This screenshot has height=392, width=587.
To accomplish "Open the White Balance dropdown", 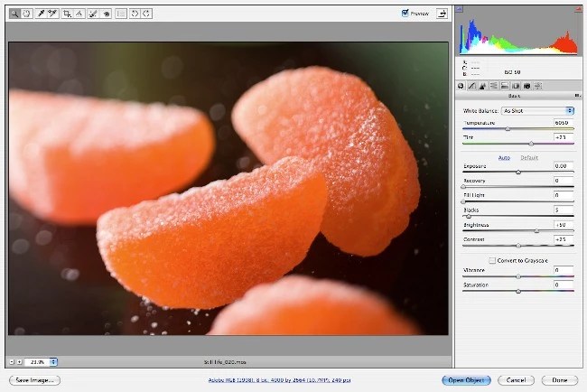I will coord(538,110).
